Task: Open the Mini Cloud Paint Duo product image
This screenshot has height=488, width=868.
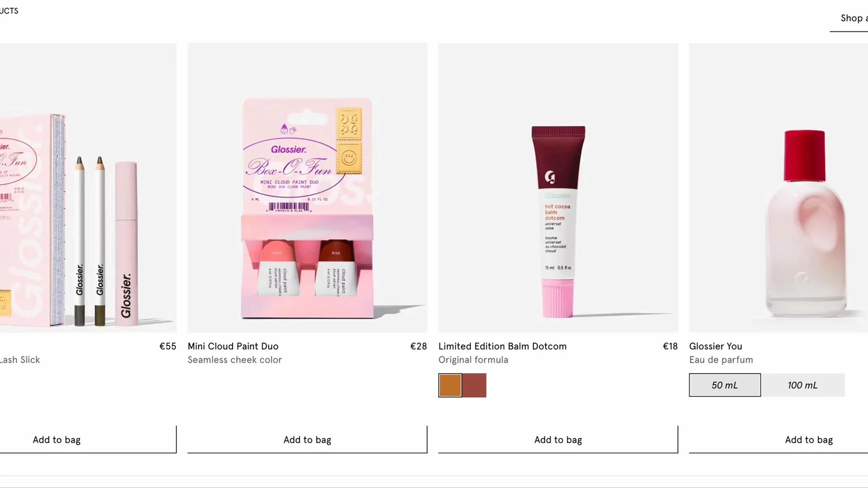Action: tap(307, 188)
